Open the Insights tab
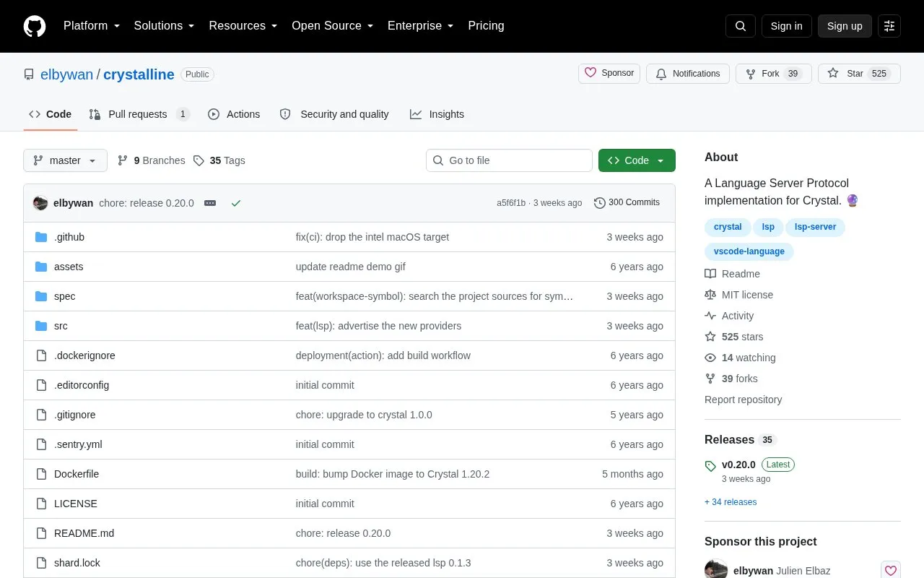 pos(437,114)
